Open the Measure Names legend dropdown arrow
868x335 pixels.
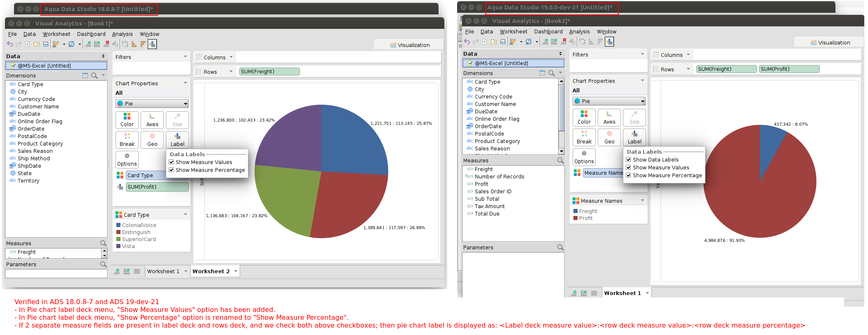(642, 201)
